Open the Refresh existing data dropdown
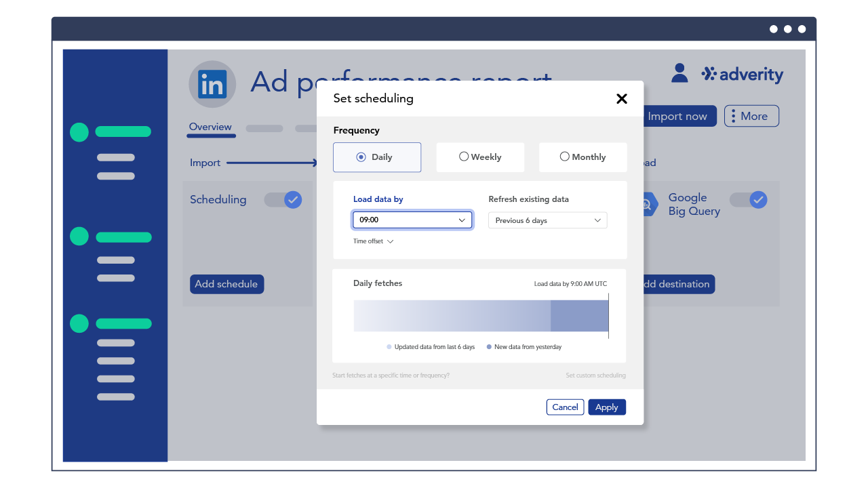This screenshot has height=488, width=868. point(547,220)
